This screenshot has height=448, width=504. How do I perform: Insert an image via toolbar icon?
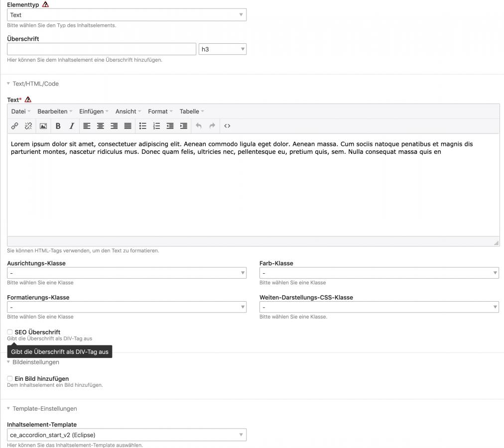pyautogui.click(x=43, y=126)
